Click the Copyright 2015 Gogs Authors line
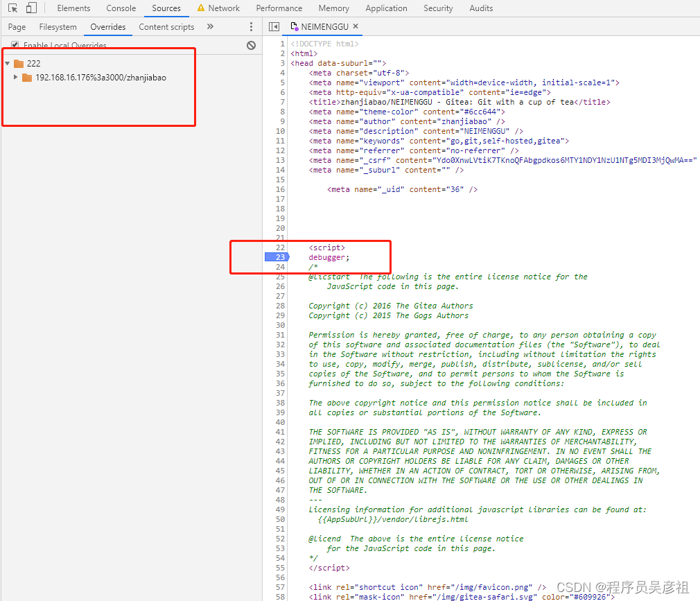The height and width of the screenshot is (601, 700). pyautogui.click(x=388, y=315)
